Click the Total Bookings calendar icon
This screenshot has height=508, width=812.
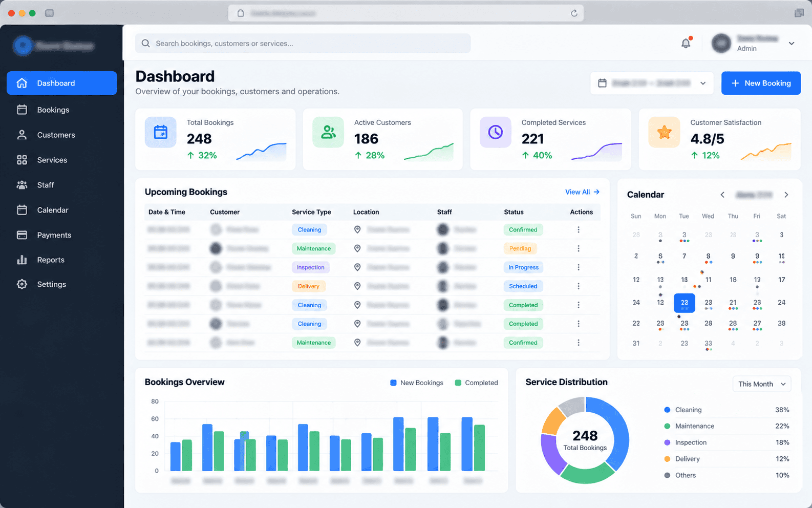coord(161,132)
